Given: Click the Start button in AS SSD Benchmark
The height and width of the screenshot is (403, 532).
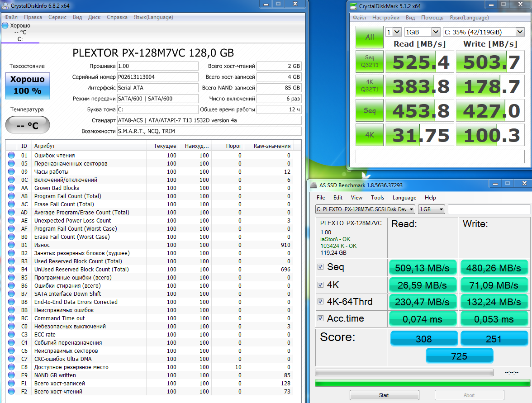Looking at the screenshot, I should pyautogui.click(x=384, y=395).
